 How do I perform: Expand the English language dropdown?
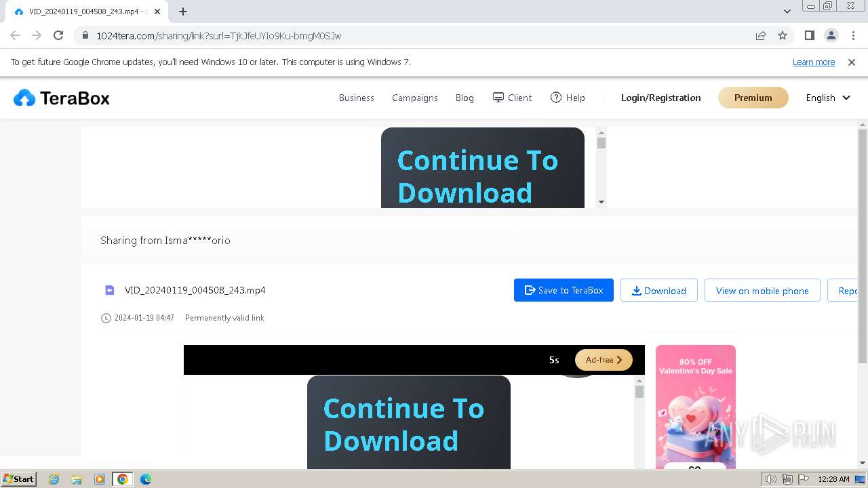coord(827,98)
